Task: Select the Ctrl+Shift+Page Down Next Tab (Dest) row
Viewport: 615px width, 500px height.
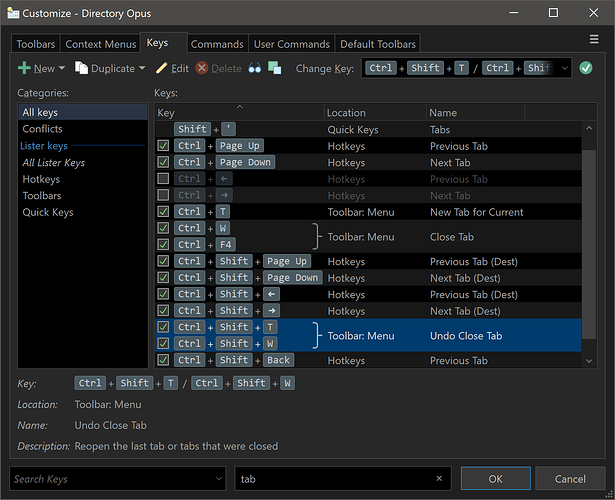Action: pos(368,278)
